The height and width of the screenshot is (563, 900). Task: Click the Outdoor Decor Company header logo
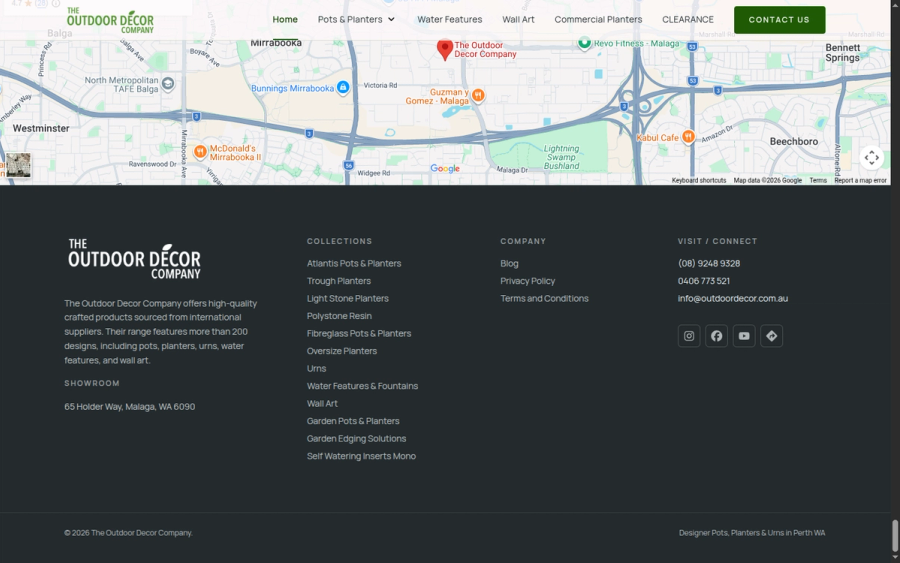click(110, 20)
